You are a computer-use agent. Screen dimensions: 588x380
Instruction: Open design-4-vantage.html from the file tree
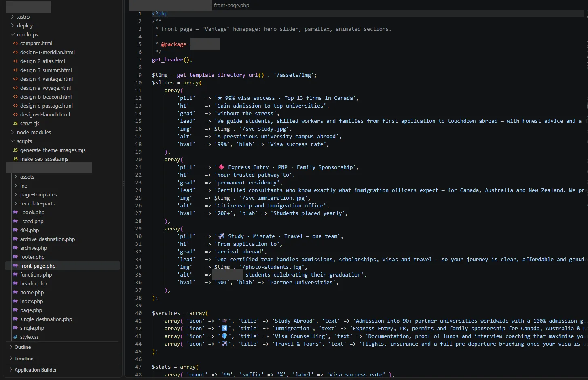pyautogui.click(x=47, y=79)
